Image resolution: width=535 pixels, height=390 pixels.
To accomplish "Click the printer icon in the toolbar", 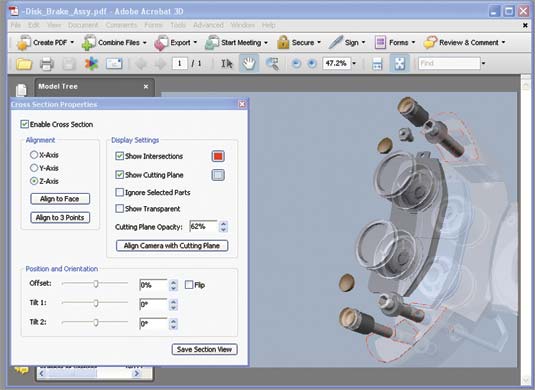I will point(46,64).
